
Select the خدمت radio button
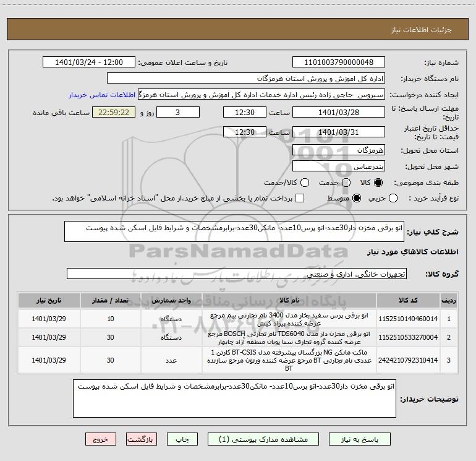(x=346, y=183)
